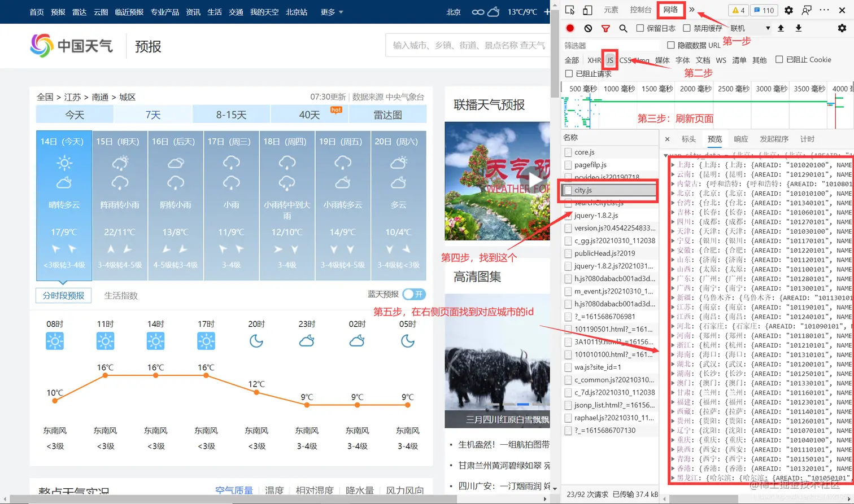
Task: Open the DevTools settings gear
Action: 789,11
